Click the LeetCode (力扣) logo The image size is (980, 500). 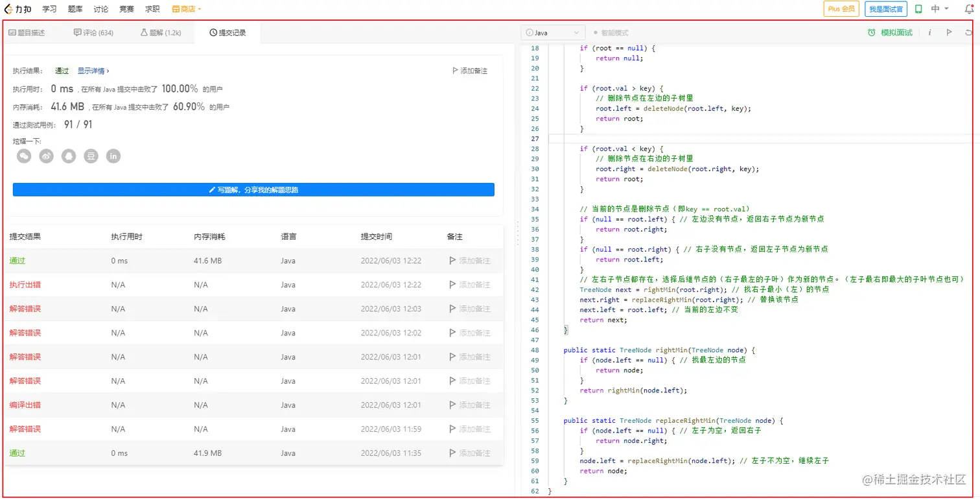click(x=17, y=9)
